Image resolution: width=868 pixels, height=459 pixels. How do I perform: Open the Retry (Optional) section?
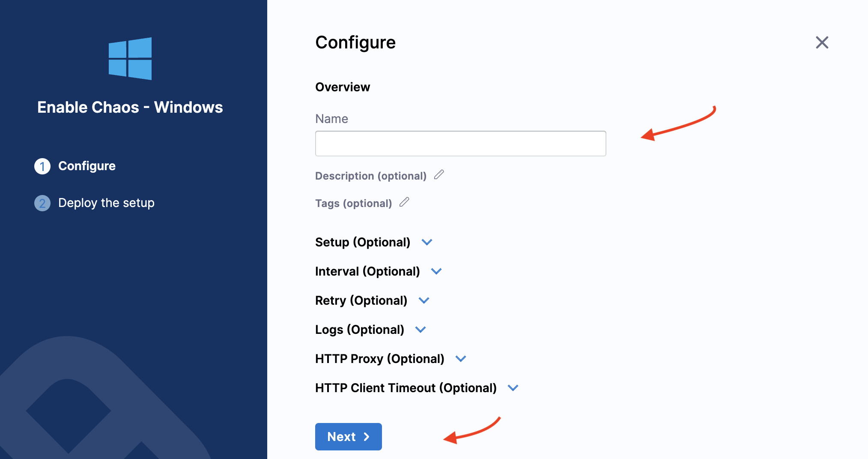tap(424, 301)
